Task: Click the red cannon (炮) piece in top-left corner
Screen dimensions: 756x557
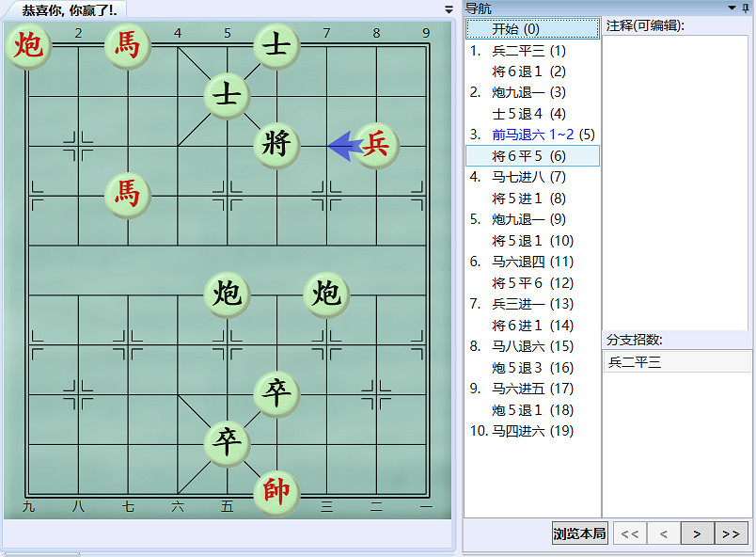Action: point(29,47)
